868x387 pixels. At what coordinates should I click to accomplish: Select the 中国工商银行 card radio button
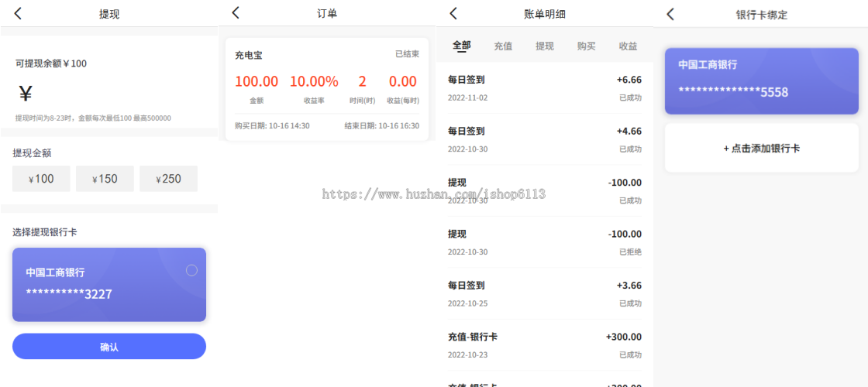pos(191,270)
